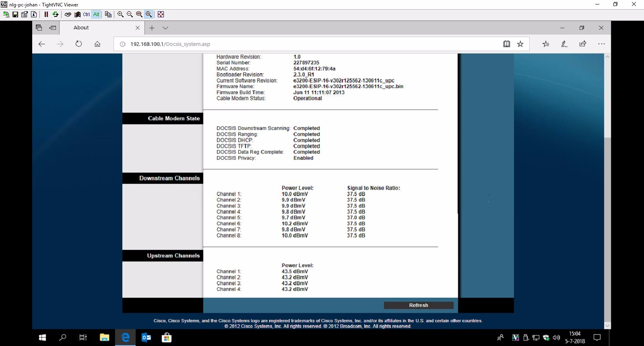The width and height of the screenshot is (644, 346).
Task: Open Task View on remote taskbar
Action: 83,338
